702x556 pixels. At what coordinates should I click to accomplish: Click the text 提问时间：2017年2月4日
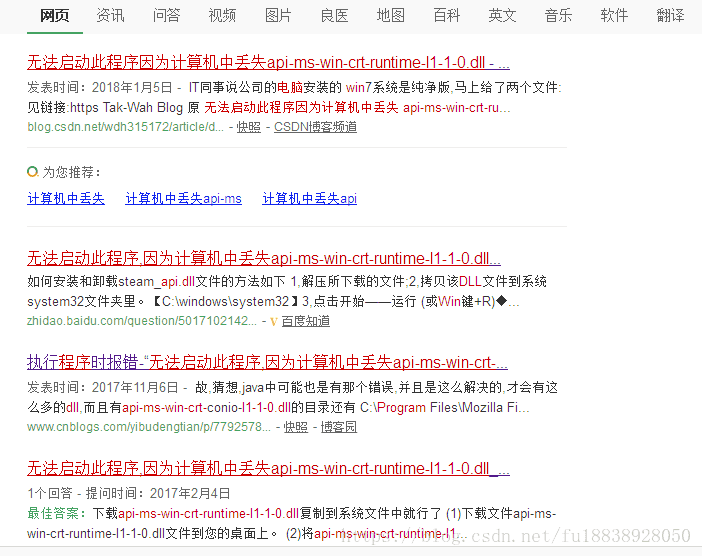158,493
